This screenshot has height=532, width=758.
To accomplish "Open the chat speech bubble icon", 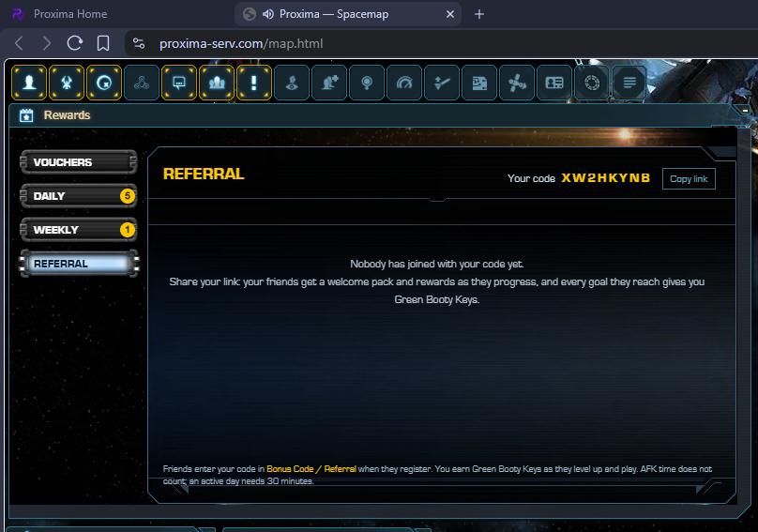I will tap(179, 83).
